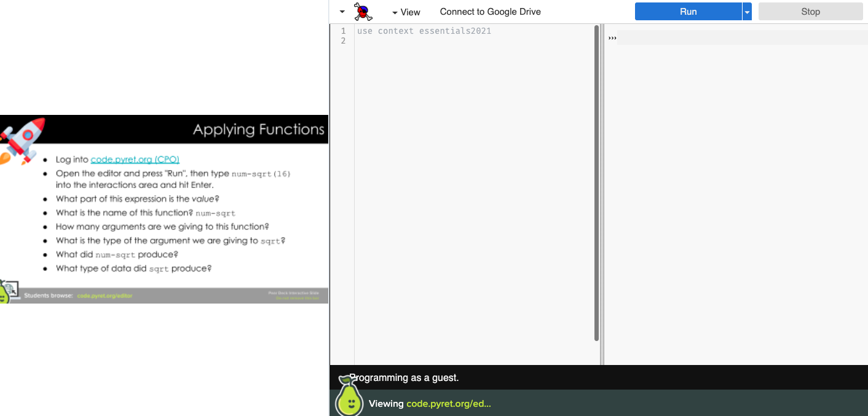
Task: Click the code.pyret.org/ed link in the status bar
Action: coord(448,404)
